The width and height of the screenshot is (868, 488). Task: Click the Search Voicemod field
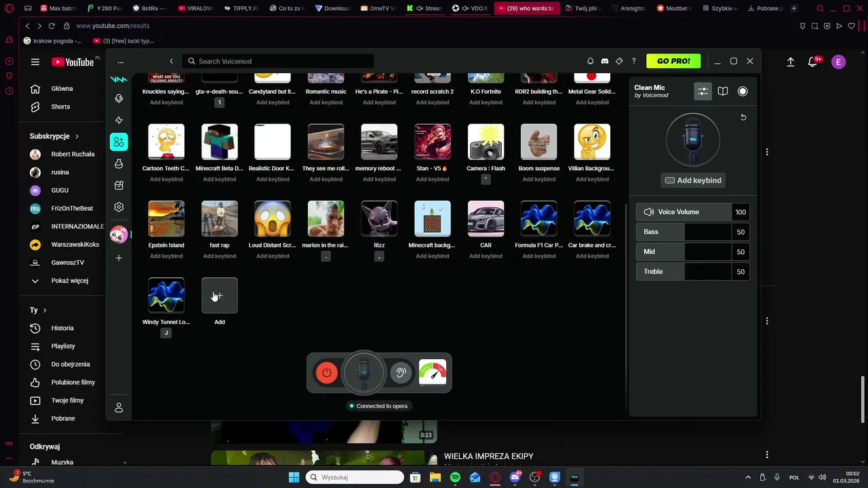(278, 61)
